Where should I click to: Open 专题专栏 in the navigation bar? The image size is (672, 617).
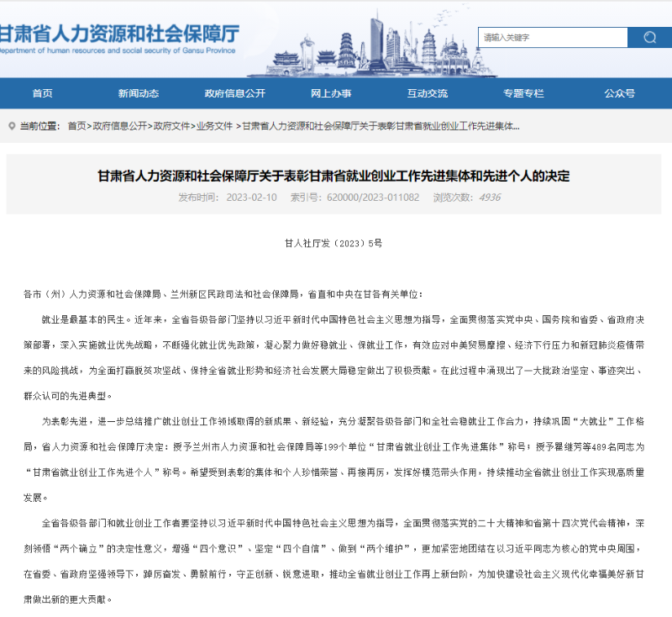(x=523, y=93)
